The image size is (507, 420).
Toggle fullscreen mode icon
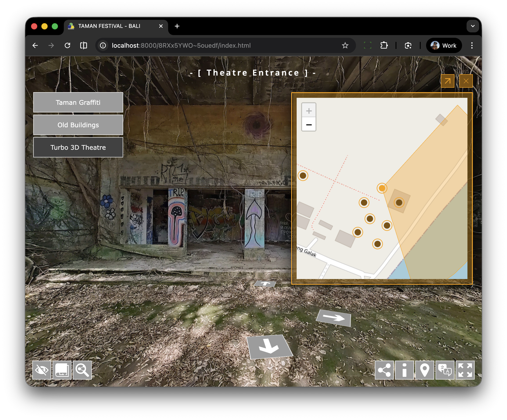(x=465, y=370)
